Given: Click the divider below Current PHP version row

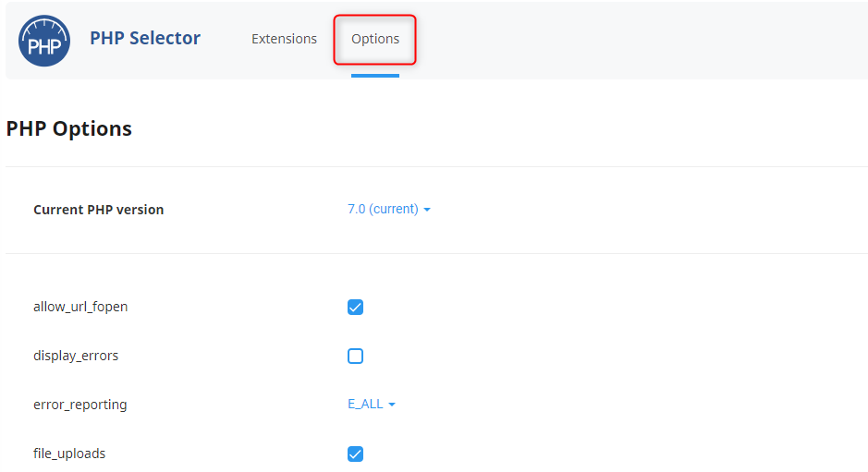Looking at the screenshot, I should click(x=436, y=253).
